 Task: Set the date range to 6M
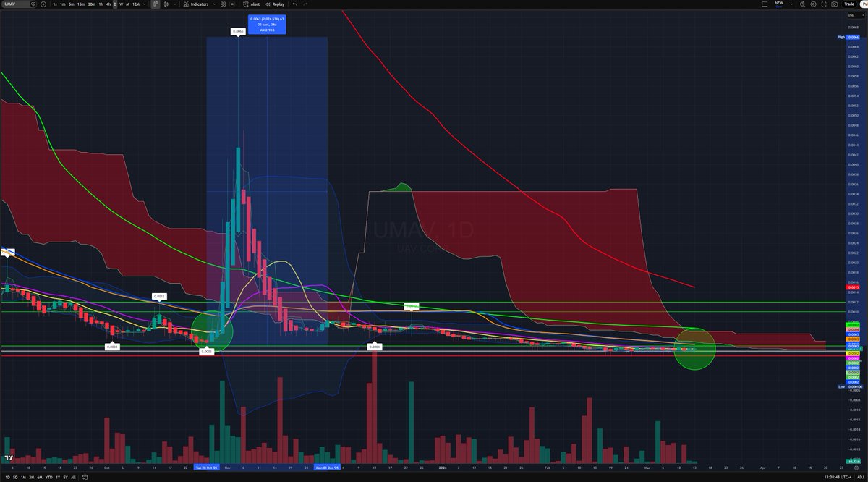[x=39, y=478]
